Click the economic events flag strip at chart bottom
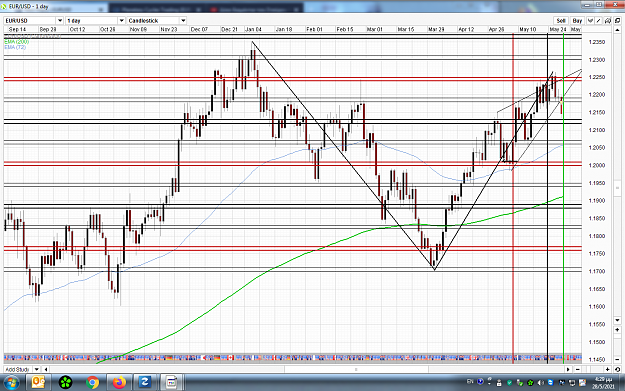The width and height of the screenshot is (625, 391). [x=293, y=358]
